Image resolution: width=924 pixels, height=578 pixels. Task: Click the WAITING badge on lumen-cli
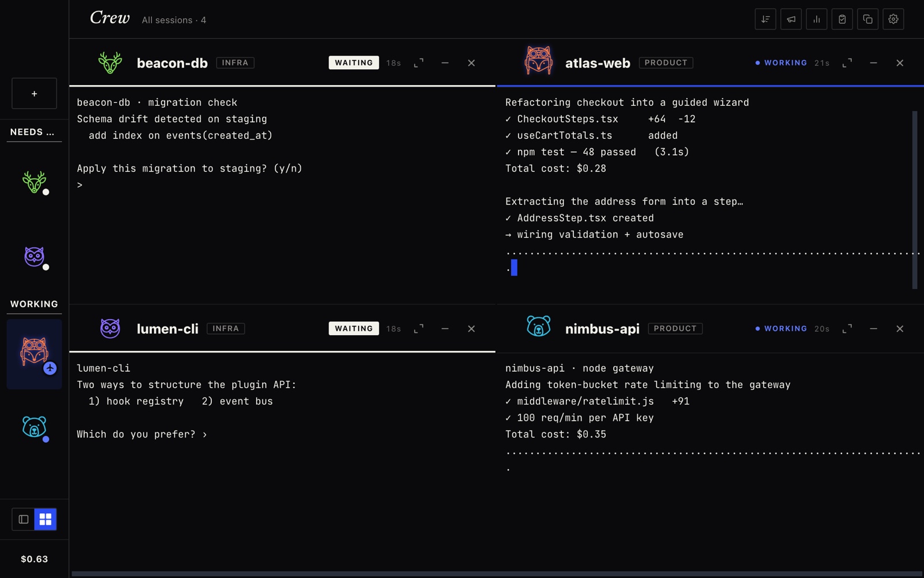[353, 328]
